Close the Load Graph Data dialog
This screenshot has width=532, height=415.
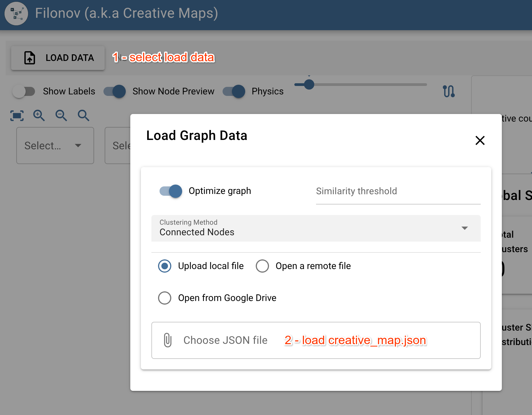[480, 140]
